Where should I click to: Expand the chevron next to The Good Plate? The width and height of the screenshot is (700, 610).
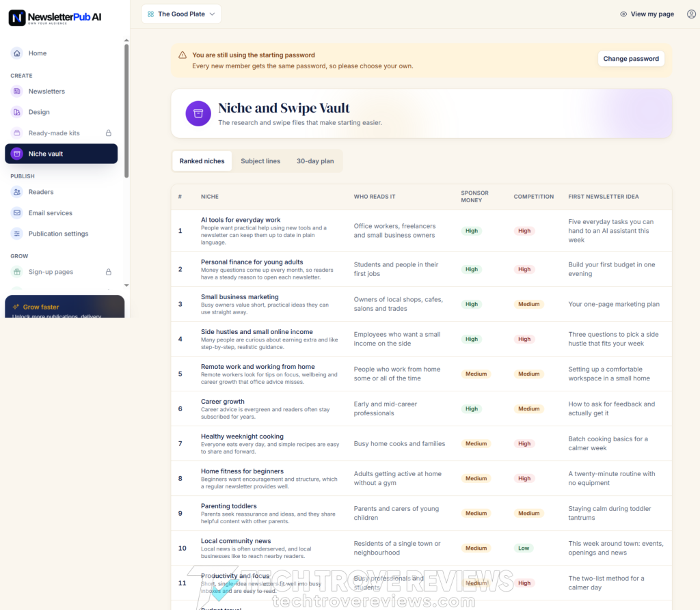(x=213, y=14)
